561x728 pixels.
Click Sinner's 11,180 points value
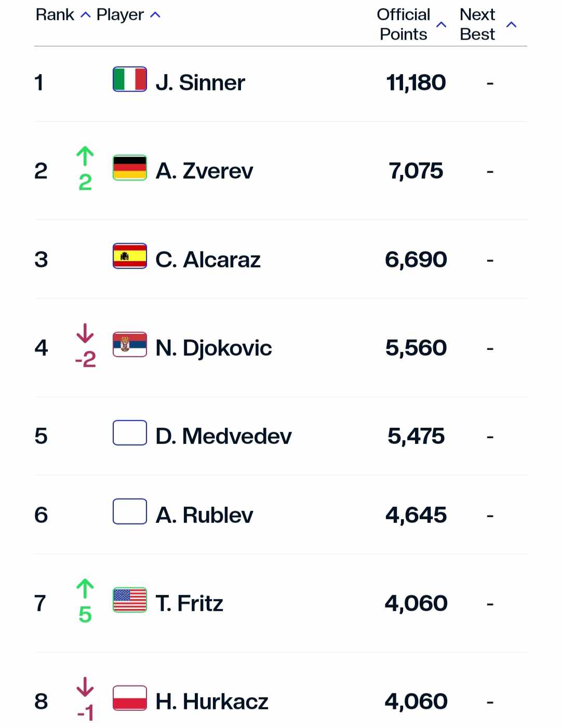[416, 83]
